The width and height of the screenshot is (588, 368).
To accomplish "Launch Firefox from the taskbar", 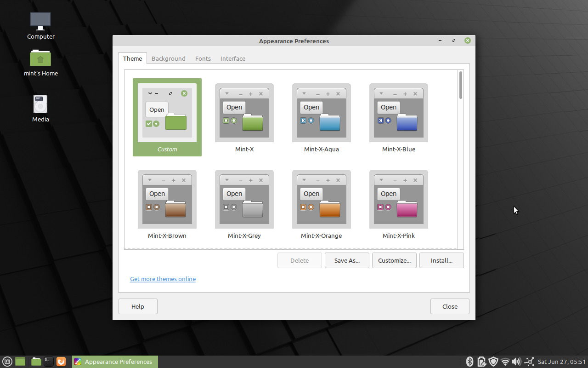I will click(x=61, y=362).
